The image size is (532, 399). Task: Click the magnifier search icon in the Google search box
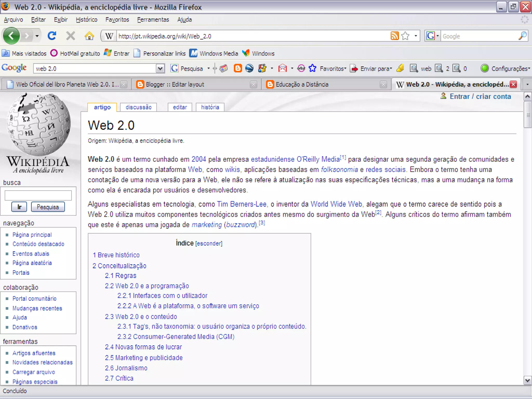522,36
